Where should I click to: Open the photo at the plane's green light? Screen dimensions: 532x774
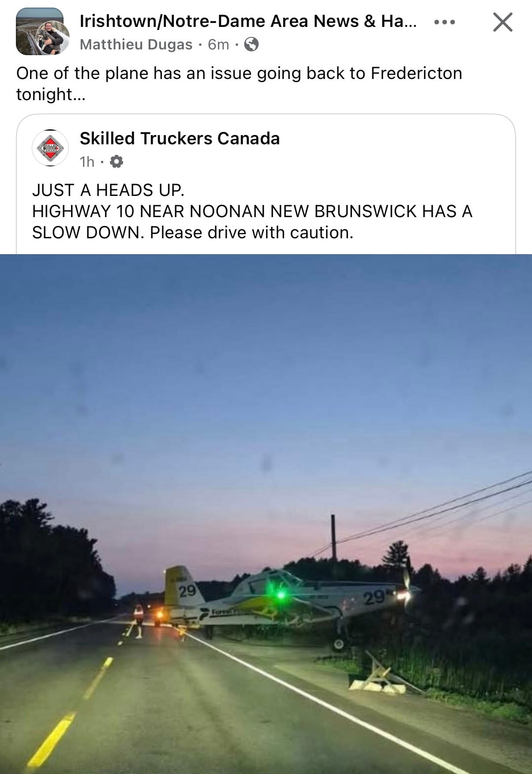click(280, 595)
